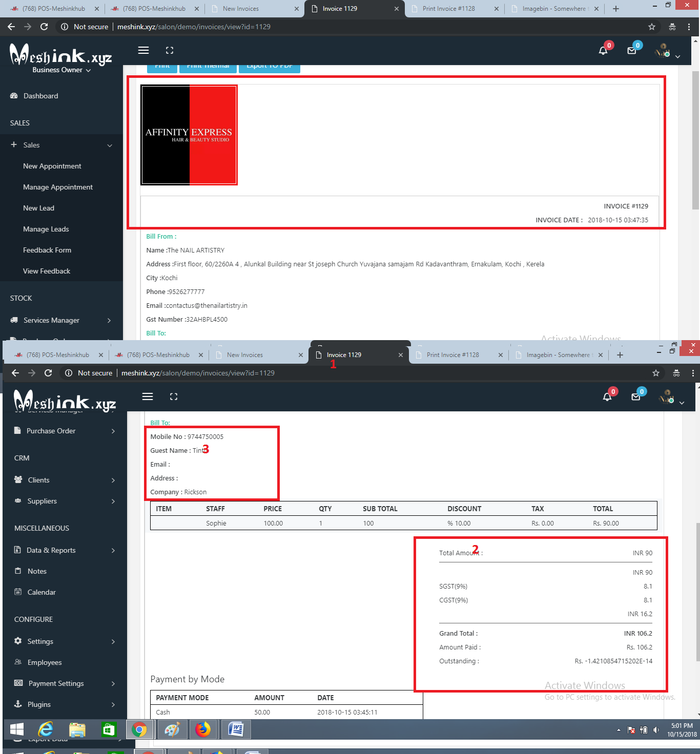Screen dimensions: 700x754
Task: Switch to first POS-Meshinkhub tab in upper browser
Action: point(54,9)
